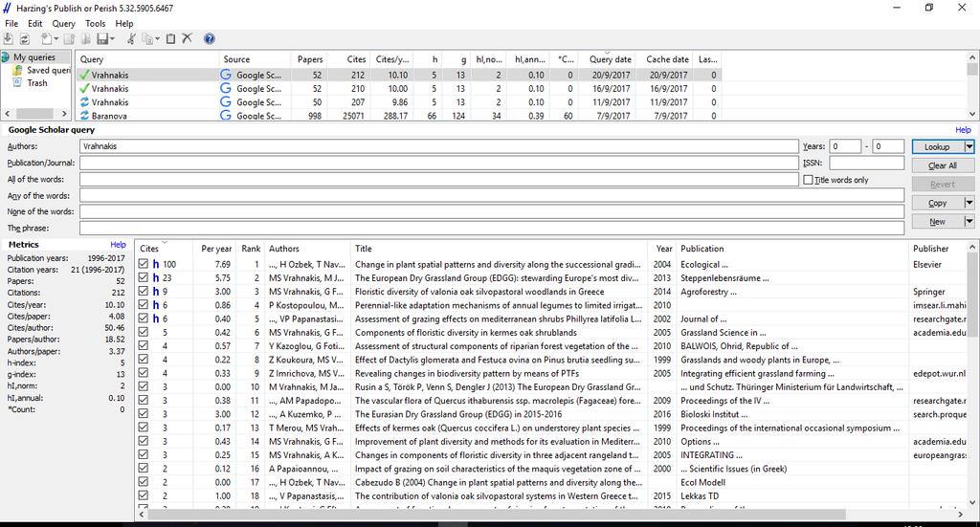Open the Tools menu
980x527 pixels.
[96, 23]
